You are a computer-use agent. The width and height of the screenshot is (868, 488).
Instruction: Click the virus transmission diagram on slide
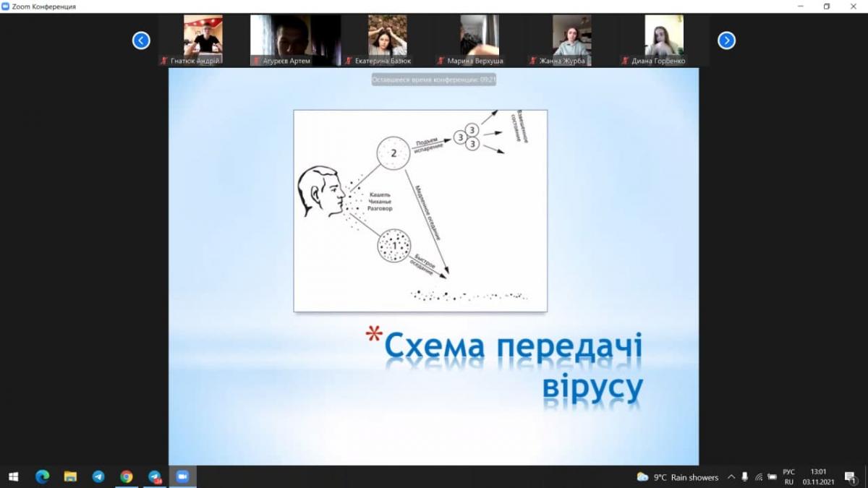point(420,210)
